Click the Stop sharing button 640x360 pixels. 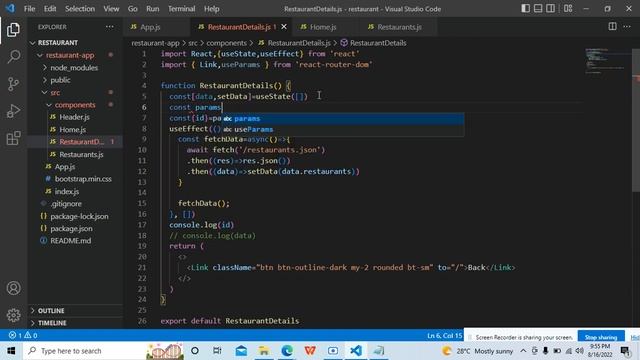601,337
